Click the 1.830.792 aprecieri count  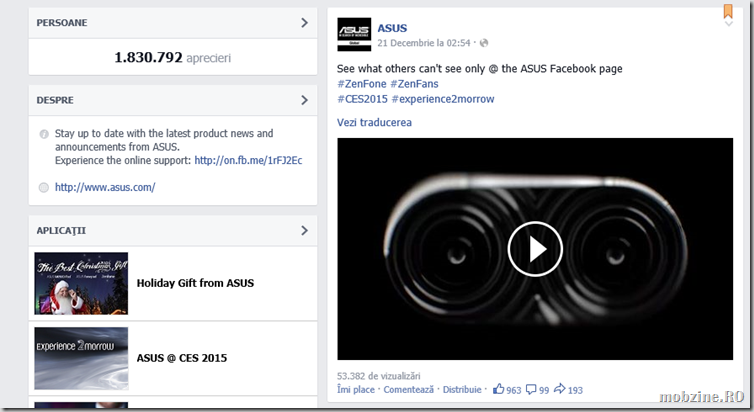tap(172, 58)
